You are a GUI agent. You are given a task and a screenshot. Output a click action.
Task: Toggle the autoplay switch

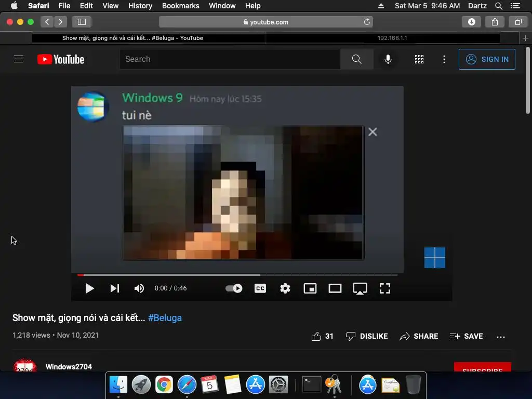click(234, 288)
